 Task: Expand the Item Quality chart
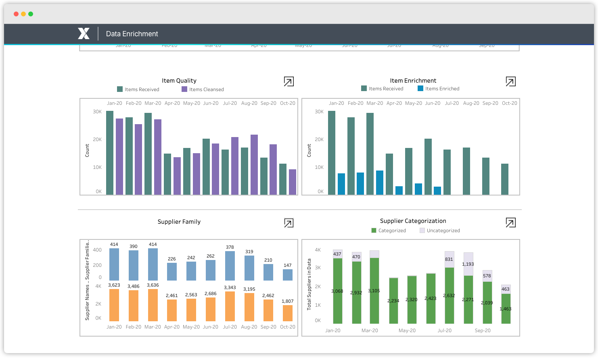[x=289, y=81]
